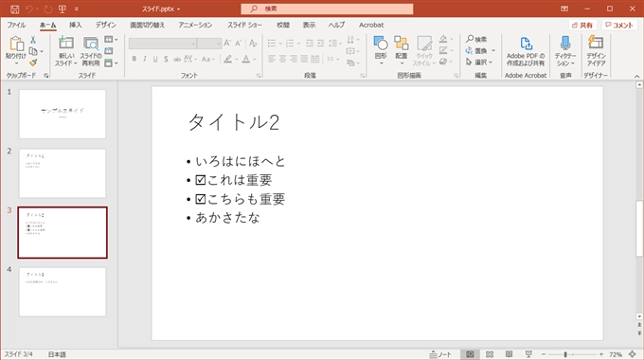Switch to the 挿入 ribbon tab
This screenshot has width=644, height=360.
[x=75, y=25]
